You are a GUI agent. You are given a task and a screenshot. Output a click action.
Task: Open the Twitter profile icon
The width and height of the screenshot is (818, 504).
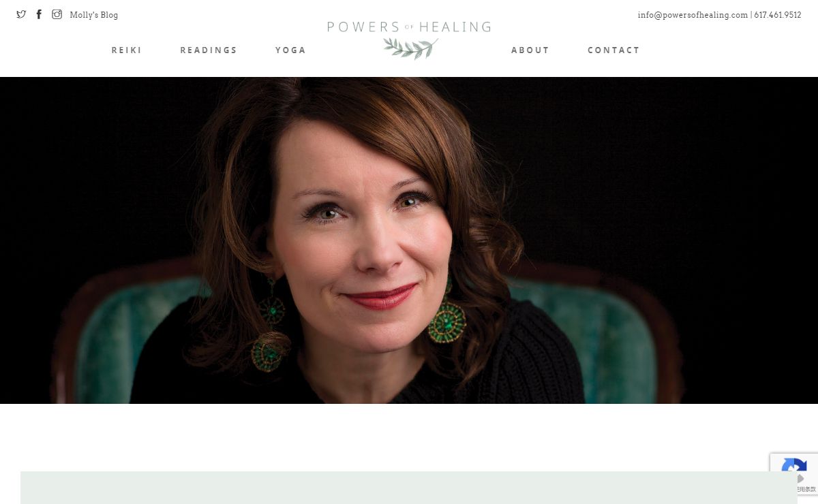click(x=21, y=14)
